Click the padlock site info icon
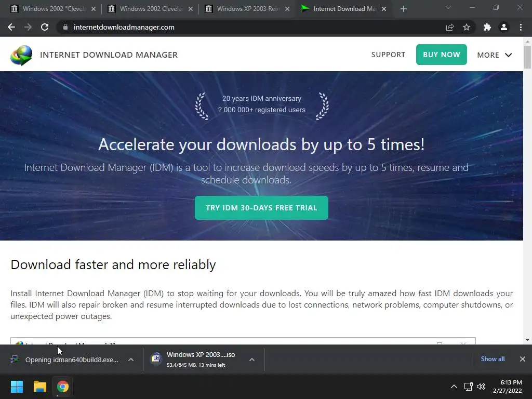 click(x=65, y=27)
